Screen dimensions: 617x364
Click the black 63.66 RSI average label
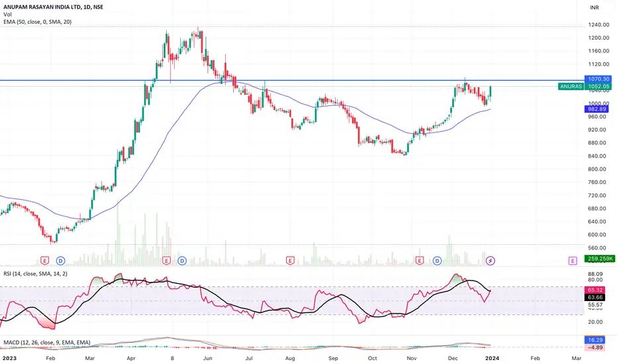pos(595,297)
